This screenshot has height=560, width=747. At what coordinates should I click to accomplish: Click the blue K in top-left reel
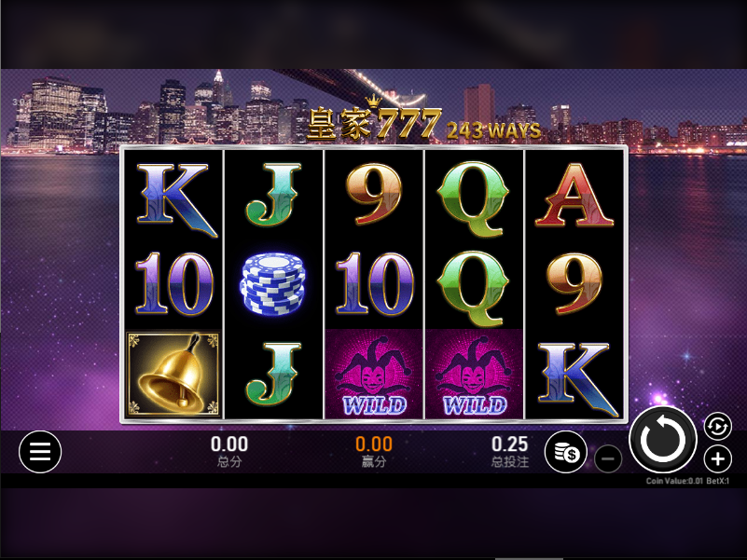[x=176, y=199]
